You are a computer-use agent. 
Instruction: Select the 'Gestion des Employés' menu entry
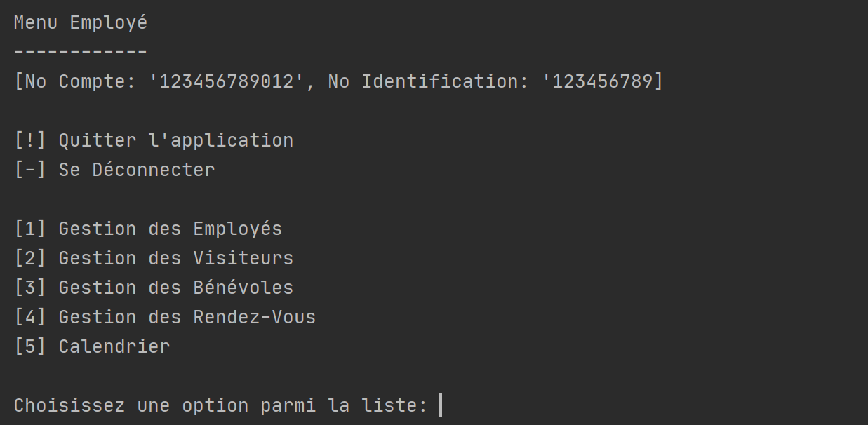[x=148, y=229]
